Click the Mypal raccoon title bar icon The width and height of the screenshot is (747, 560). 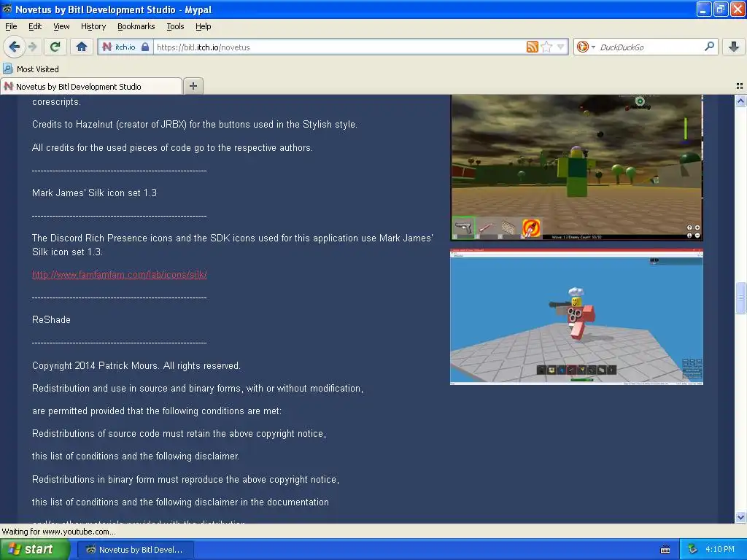point(7,9)
